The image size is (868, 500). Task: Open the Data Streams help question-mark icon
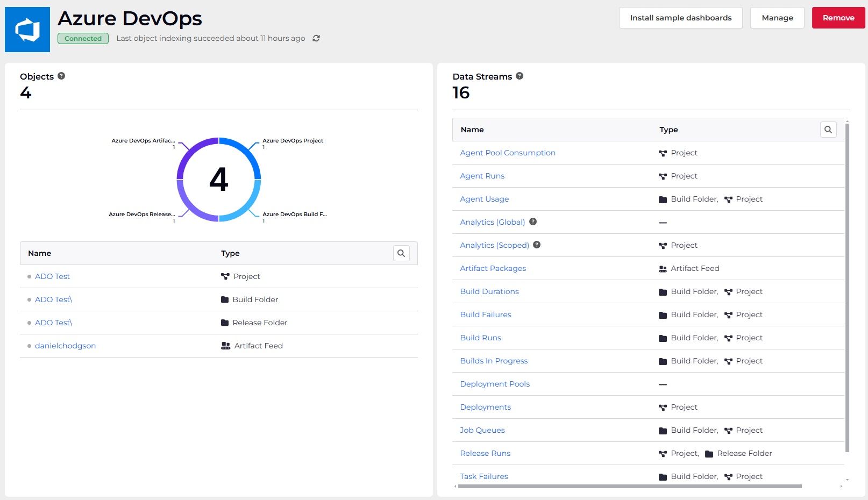coord(520,76)
